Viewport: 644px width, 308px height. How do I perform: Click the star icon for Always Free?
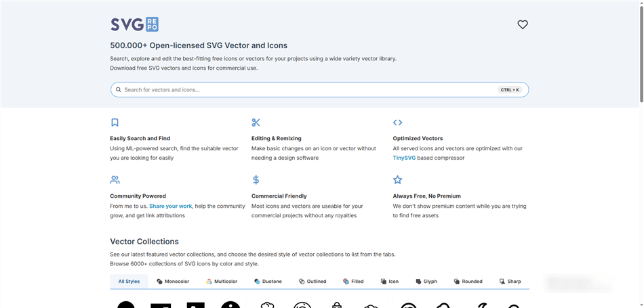coord(397,180)
